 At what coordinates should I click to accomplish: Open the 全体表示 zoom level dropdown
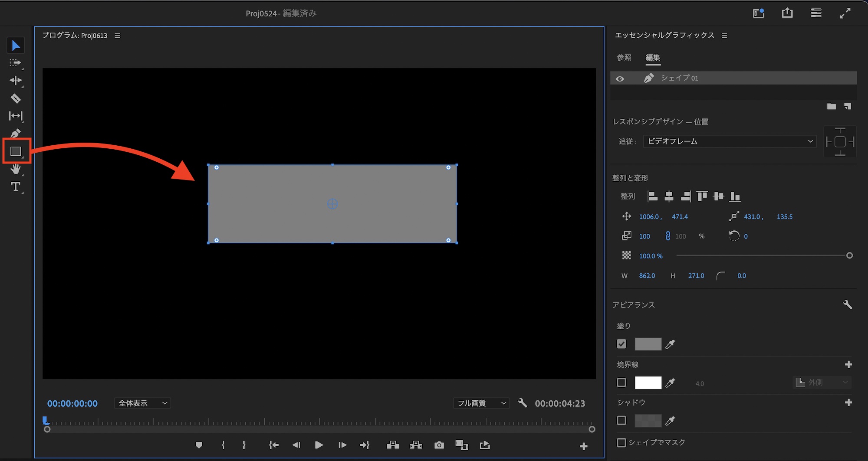coord(142,403)
